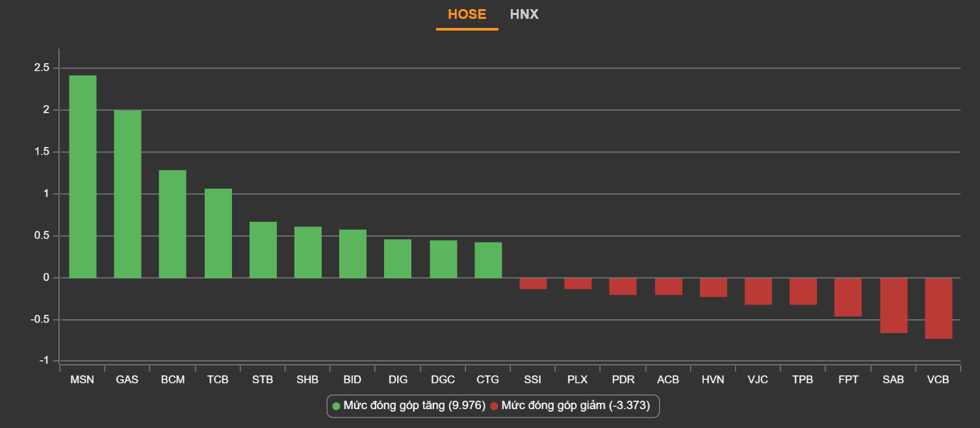This screenshot has height=428, width=980.
Task: Click the VCB red bar
Action: [938, 308]
